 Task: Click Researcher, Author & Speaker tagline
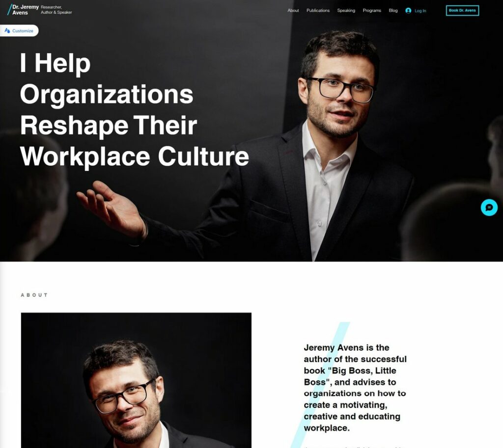56,10
